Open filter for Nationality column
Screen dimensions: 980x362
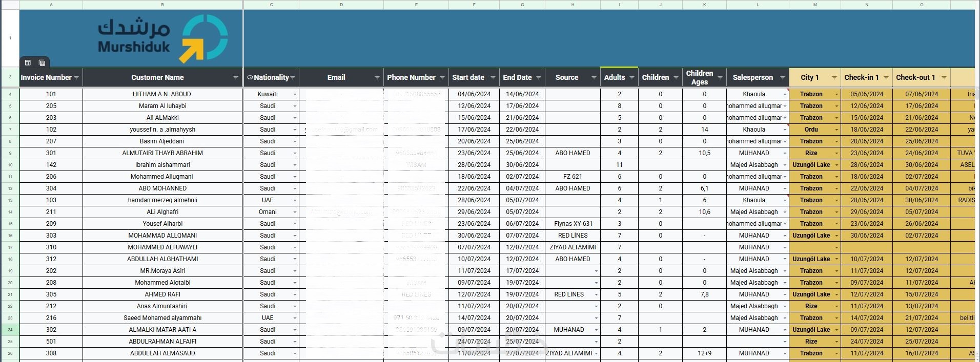tap(293, 78)
